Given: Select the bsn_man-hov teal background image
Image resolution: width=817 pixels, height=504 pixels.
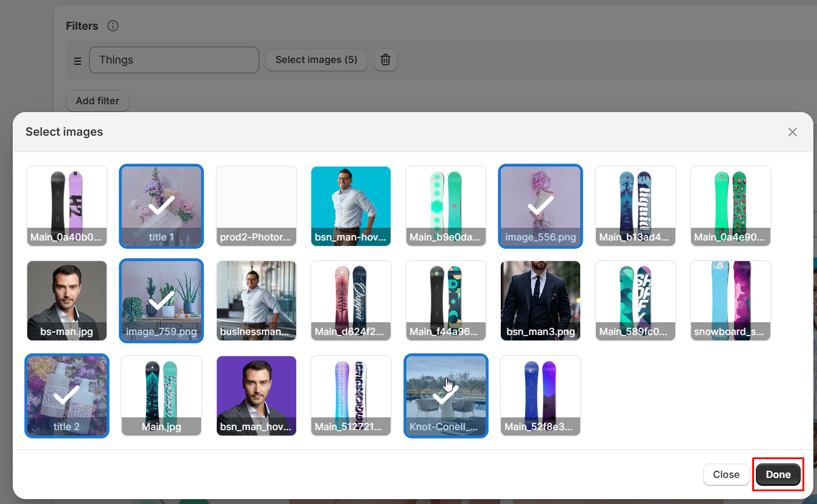Looking at the screenshot, I should click(x=351, y=206).
